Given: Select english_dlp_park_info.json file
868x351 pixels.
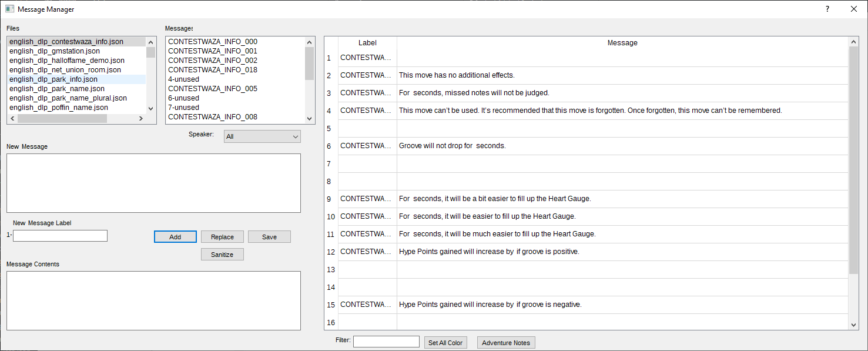Looking at the screenshot, I should click(77, 79).
